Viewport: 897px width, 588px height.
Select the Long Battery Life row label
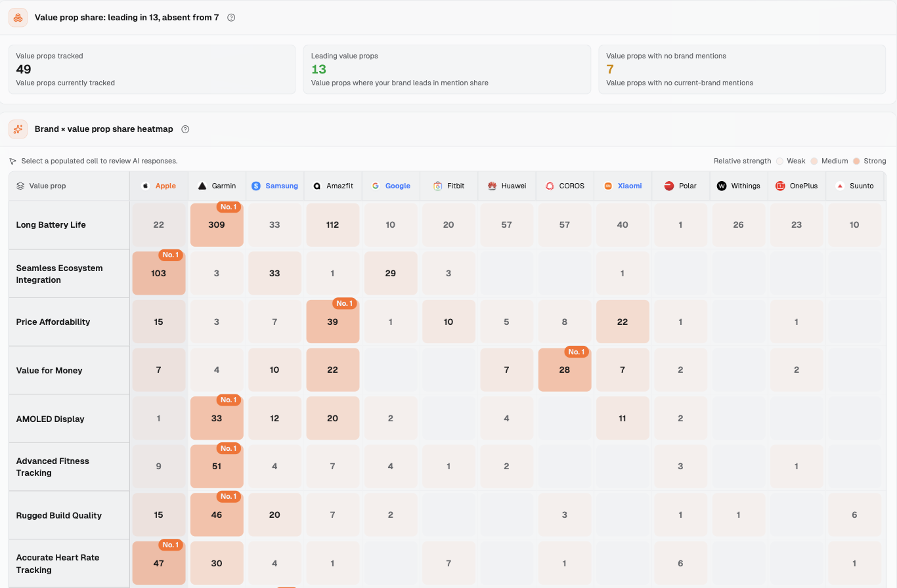pyautogui.click(x=51, y=224)
